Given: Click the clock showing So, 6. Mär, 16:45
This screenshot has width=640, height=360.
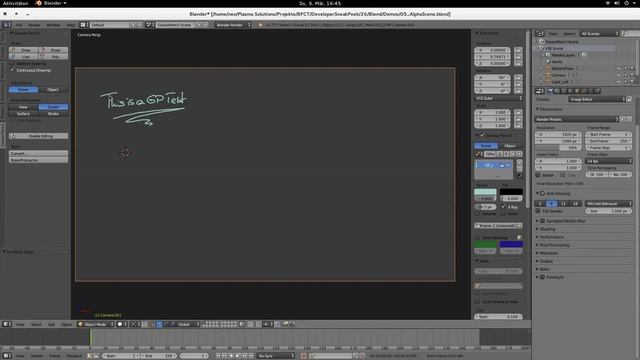Looking at the screenshot, I should click(x=320, y=3).
